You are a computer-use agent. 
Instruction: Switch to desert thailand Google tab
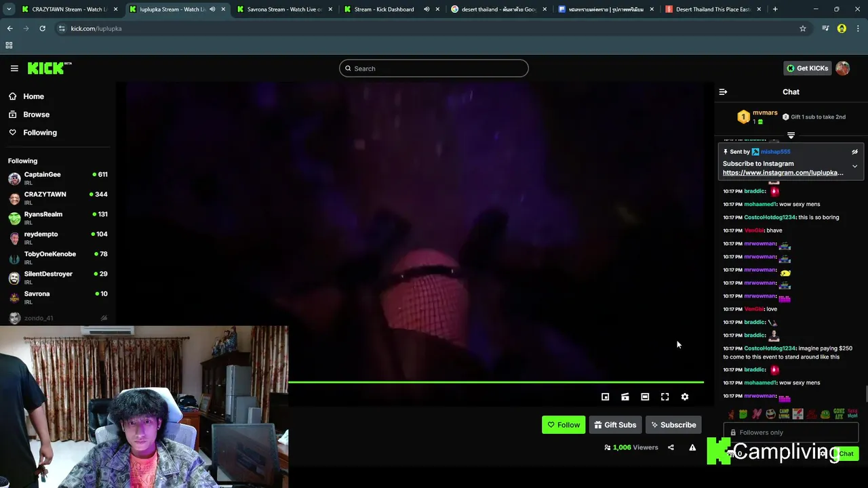click(498, 9)
